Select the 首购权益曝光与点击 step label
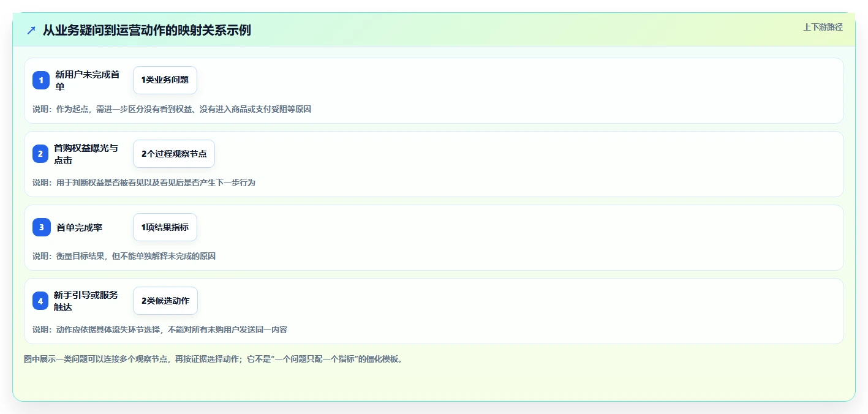This screenshot has height=414, width=868. [x=86, y=154]
